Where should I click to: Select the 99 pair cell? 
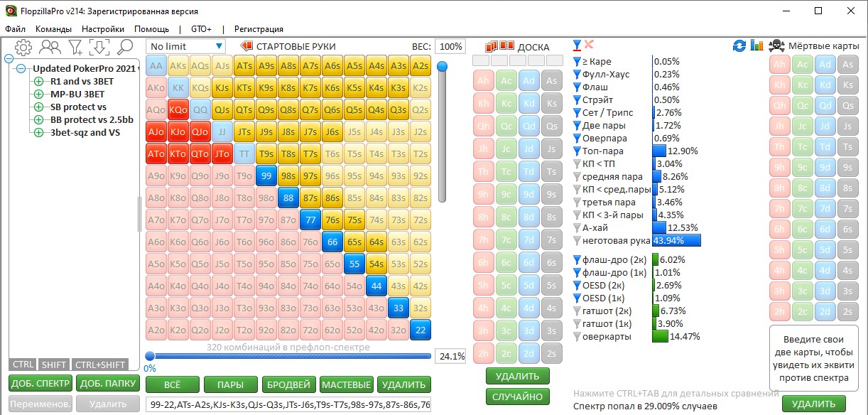click(x=266, y=176)
